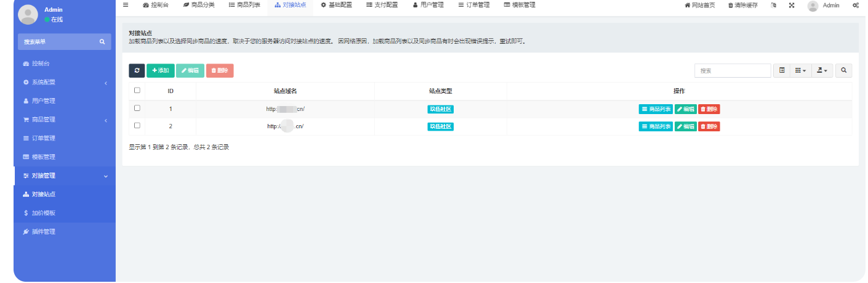Open the 支付配置 top tab
868x283 pixels.
point(382,5)
